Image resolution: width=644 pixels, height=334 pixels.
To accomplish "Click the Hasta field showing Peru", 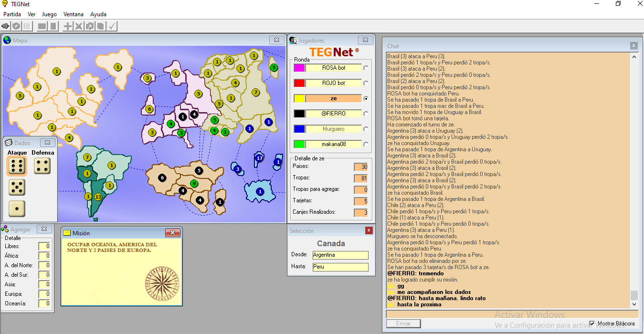I will pos(340,267).
